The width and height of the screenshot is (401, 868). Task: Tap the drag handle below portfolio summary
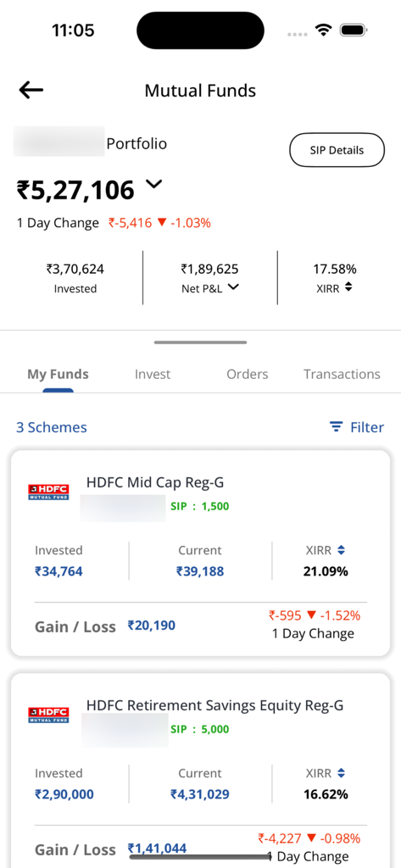[x=200, y=342]
